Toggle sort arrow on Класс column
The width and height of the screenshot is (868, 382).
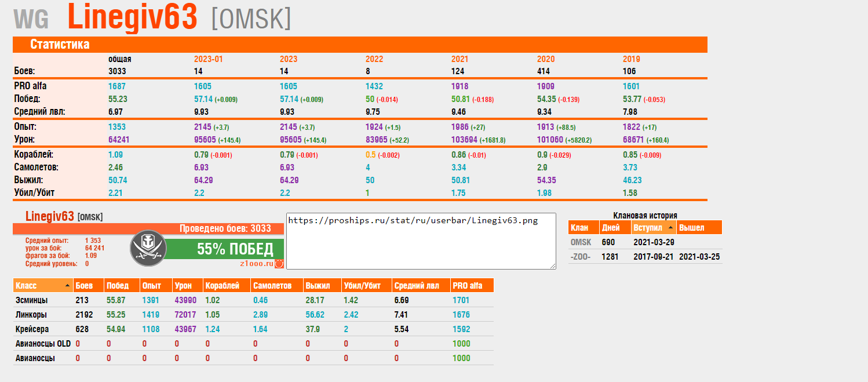point(68,286)
